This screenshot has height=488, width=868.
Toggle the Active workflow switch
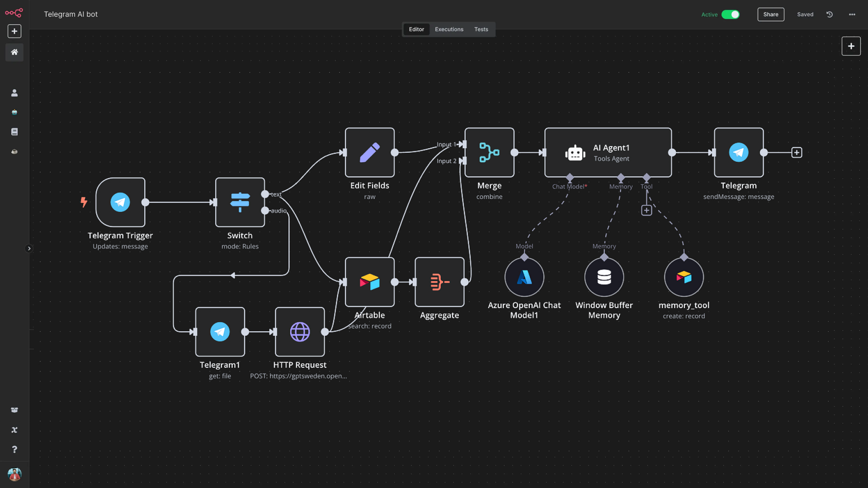730,14
